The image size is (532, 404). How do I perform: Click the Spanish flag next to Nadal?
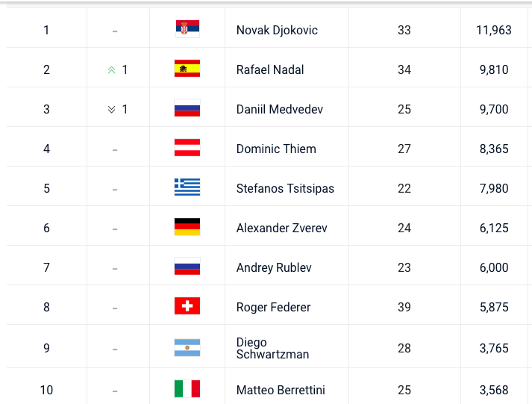pos(187,68)
